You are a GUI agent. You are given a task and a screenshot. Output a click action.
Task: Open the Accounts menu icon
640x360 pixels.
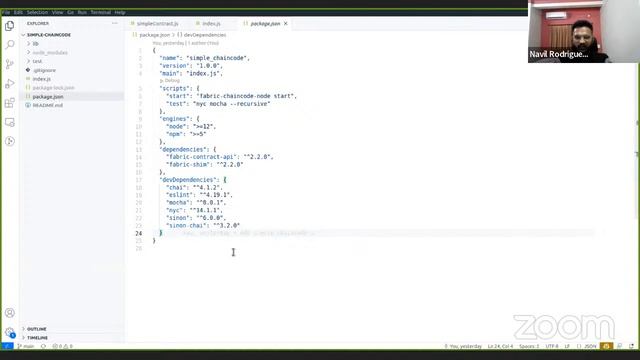pyautogui.click(x=10, y=313)
